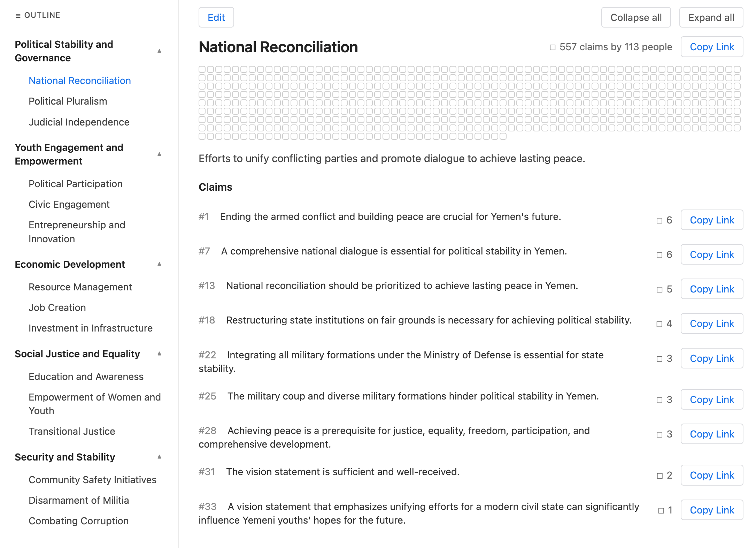This screenshot has width=756, height=548.
Task: Open Political Pluralism in the outline
Action: pos(68,101)
